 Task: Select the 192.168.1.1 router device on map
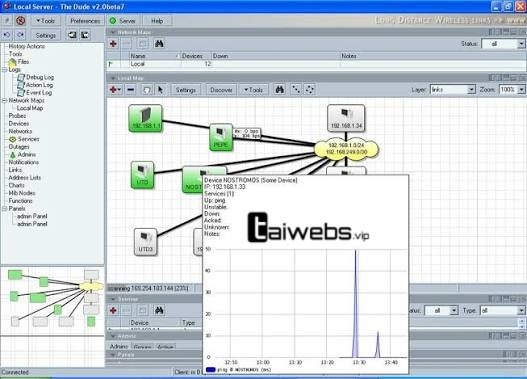click(x=145, y=118)
